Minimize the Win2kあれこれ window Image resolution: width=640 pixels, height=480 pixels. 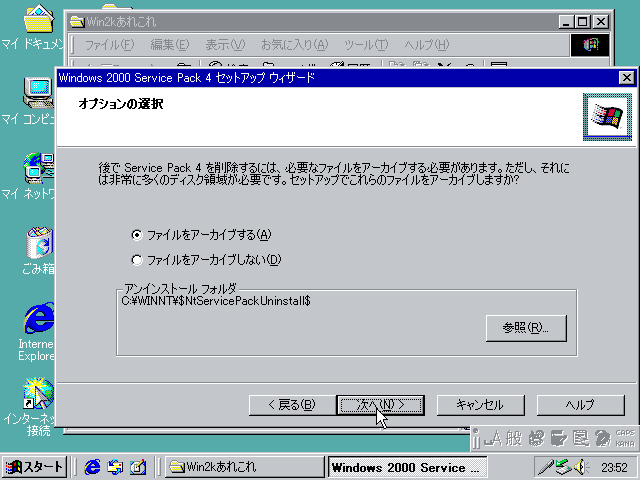click(566, 22)
